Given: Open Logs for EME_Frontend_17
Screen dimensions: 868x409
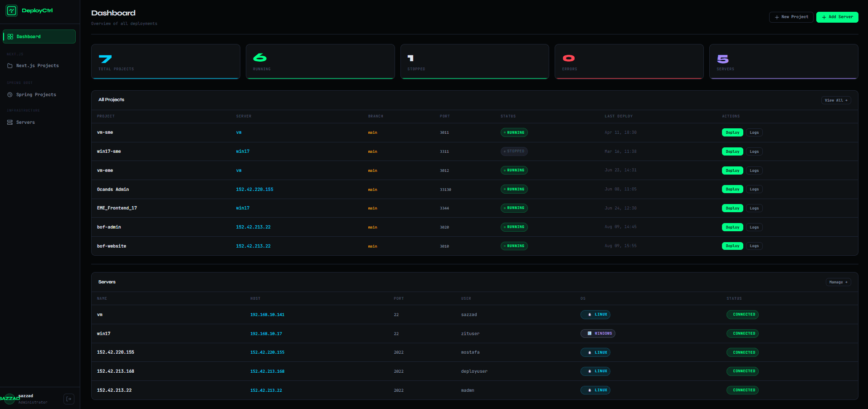Looking at the screenshot, I should [x=754, y=209].
